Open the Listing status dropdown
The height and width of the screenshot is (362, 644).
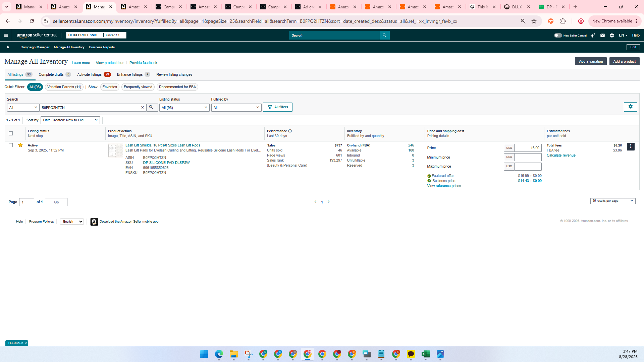pos(184,108)
